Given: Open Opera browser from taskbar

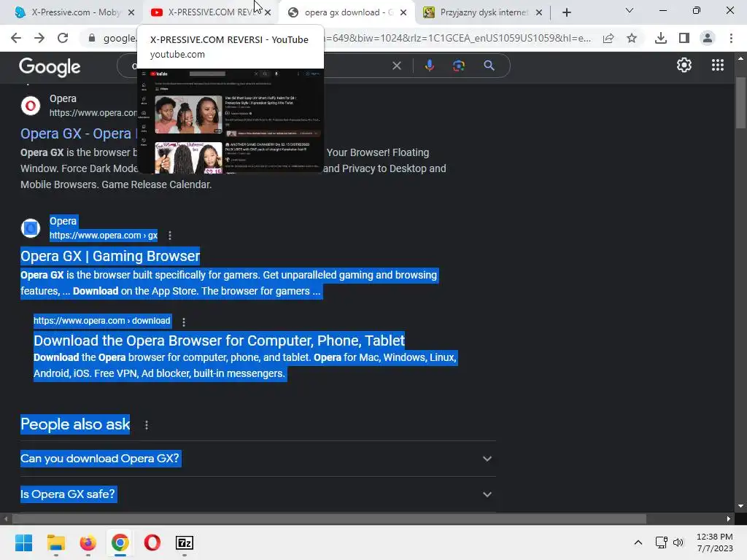Looking at the screenshot, I should (x=152, y=542).
